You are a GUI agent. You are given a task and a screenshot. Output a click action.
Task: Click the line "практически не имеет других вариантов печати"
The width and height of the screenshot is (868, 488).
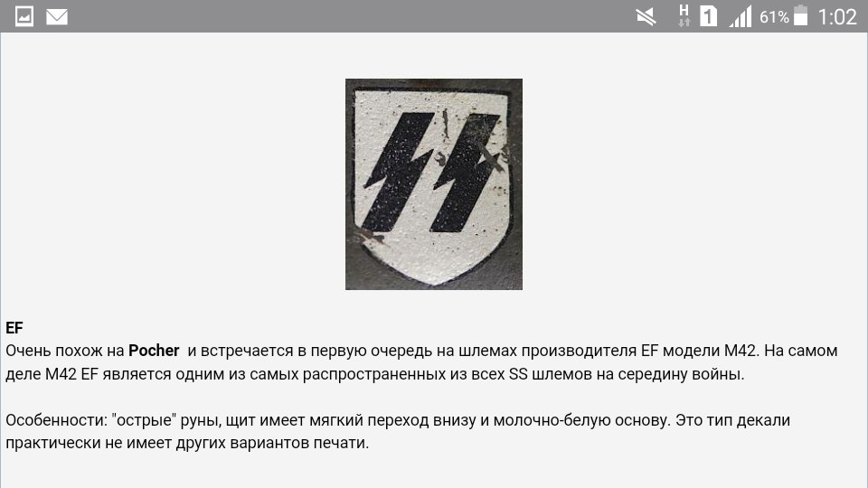click(x=187, y=443)
